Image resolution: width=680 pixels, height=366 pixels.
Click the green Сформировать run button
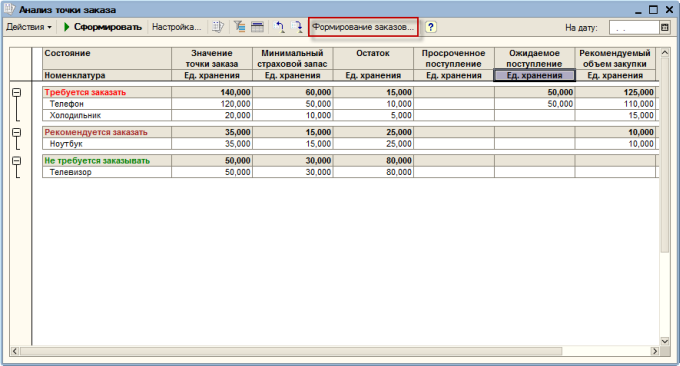click(x=103, y=27)
